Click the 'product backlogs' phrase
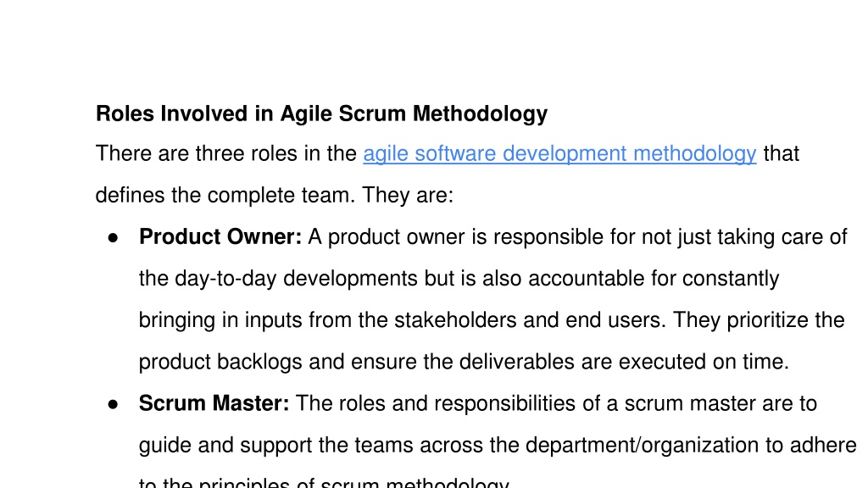Image resolution: width=868 pixels, height=488 pixels. click(220, 362)
